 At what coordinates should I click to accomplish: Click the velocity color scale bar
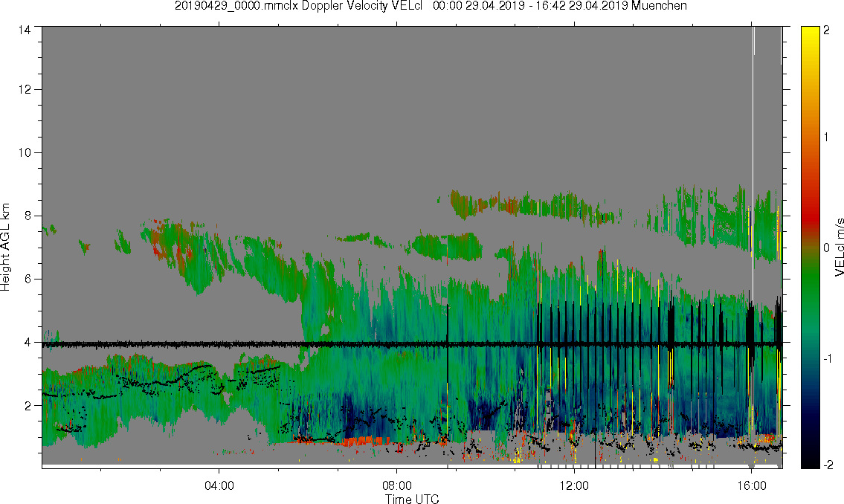(810, 248)
